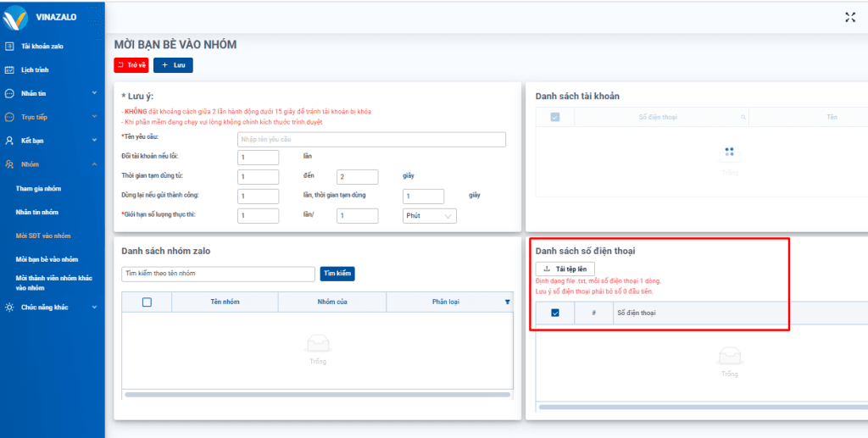
Task: Click the Kết bạn person icon
Action: click(9, 141)
